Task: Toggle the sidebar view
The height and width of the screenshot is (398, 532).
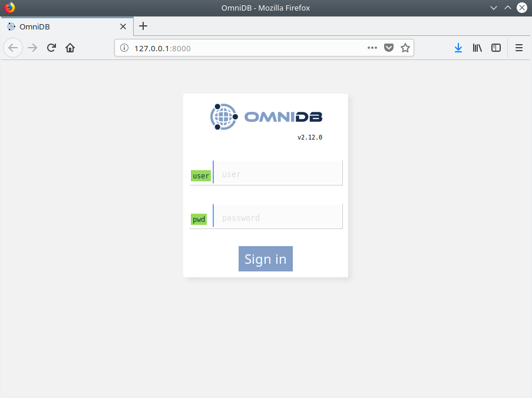Action: [x=496, y=48]
